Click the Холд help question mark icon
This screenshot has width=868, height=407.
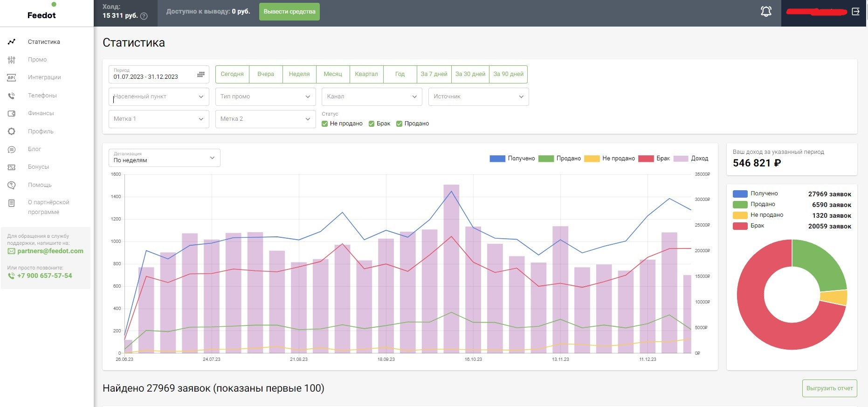[144, 16]
